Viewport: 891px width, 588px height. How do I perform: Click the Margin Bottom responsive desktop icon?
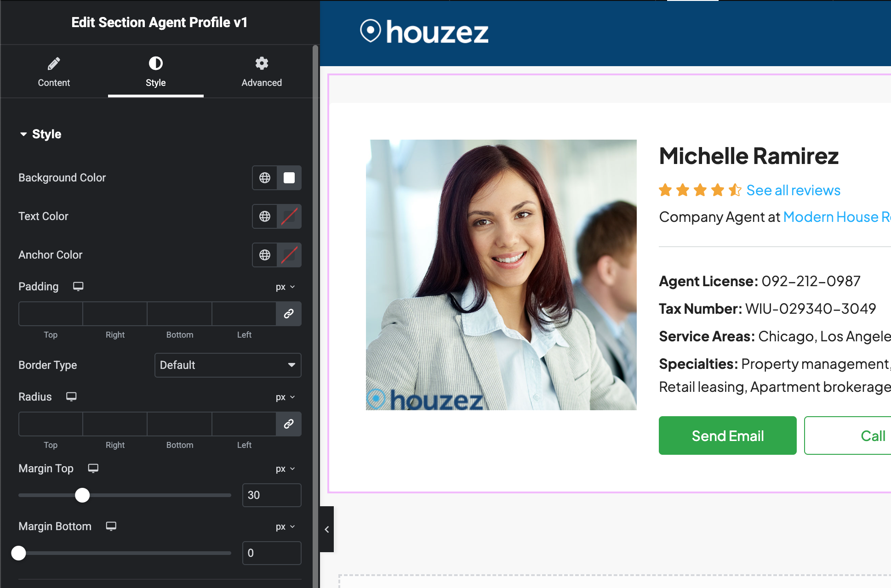pyautogui.click(x=111, y=526)
